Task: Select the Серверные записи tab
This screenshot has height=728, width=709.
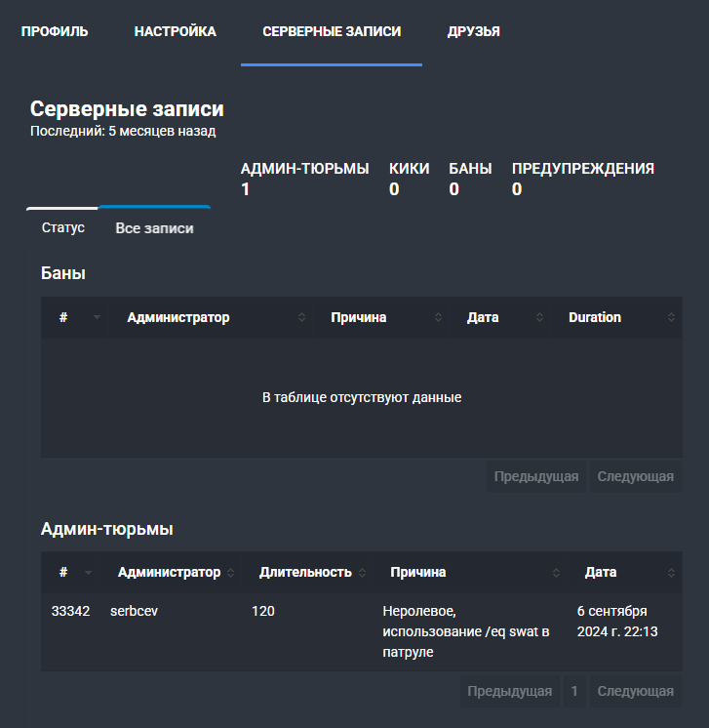Action: pos(332,31)
